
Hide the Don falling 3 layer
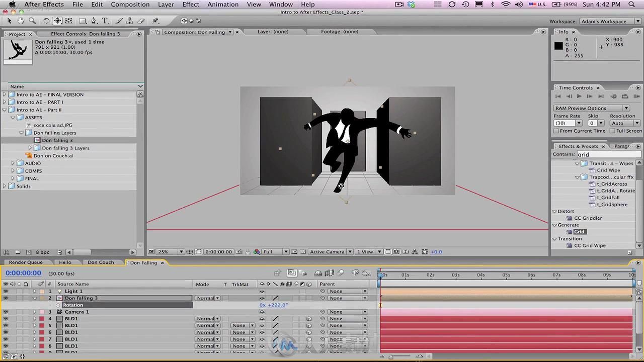click(6, 298)
